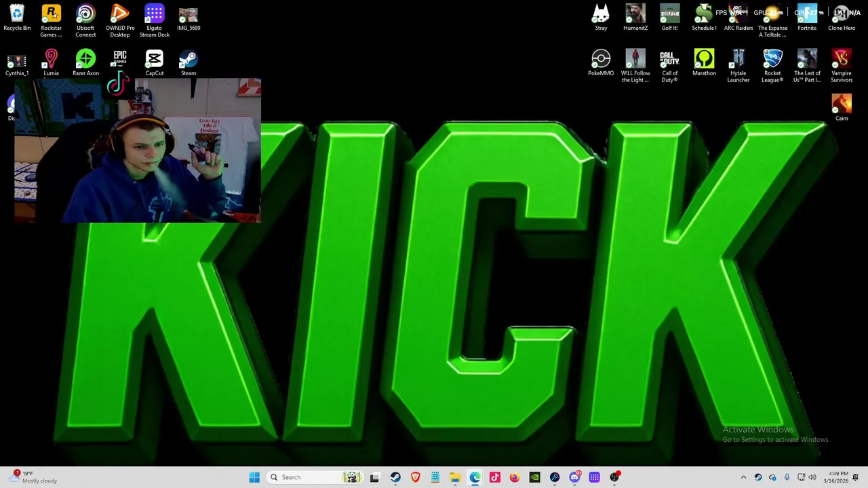
Task: Click the microphone tray icon
Action: pyautogui.click(x=787, y=477)
